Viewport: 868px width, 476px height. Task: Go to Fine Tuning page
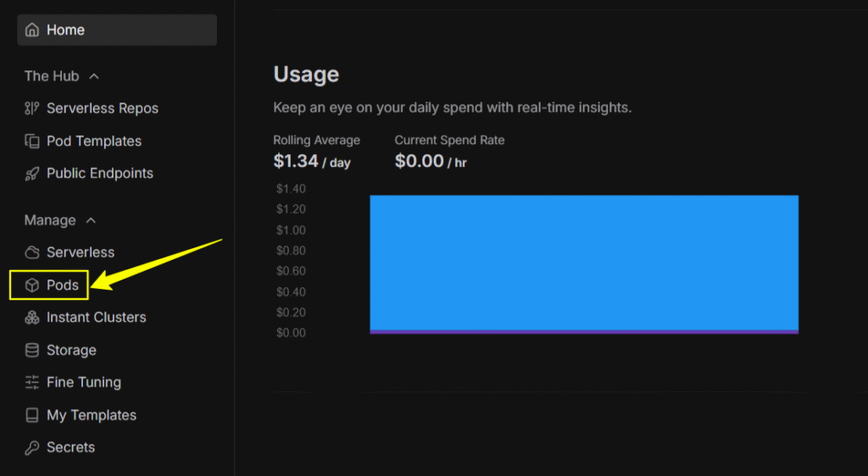click(83, 383)
